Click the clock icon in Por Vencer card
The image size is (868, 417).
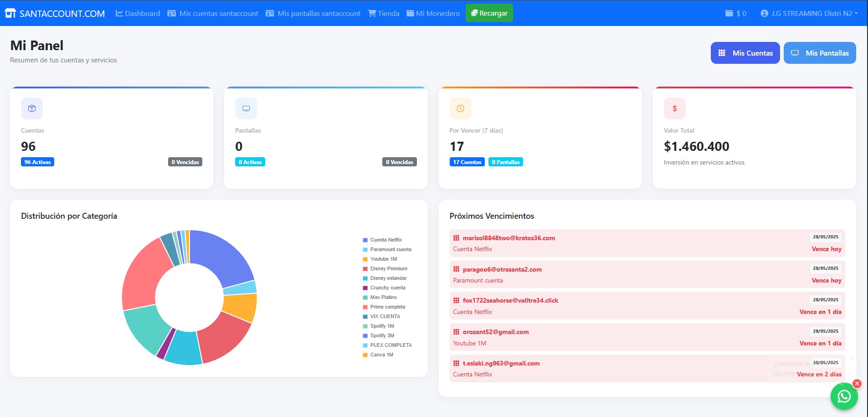(460, 108)
